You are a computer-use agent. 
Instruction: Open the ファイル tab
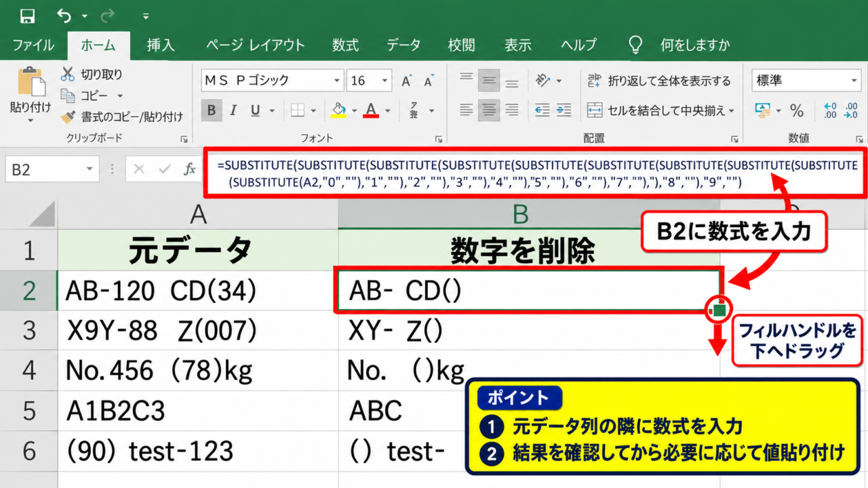point(33,45)
